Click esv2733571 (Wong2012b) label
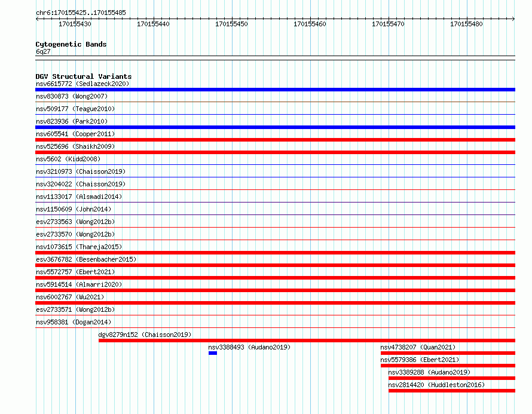This screenshot has width=532, height=414. [75, 309]
